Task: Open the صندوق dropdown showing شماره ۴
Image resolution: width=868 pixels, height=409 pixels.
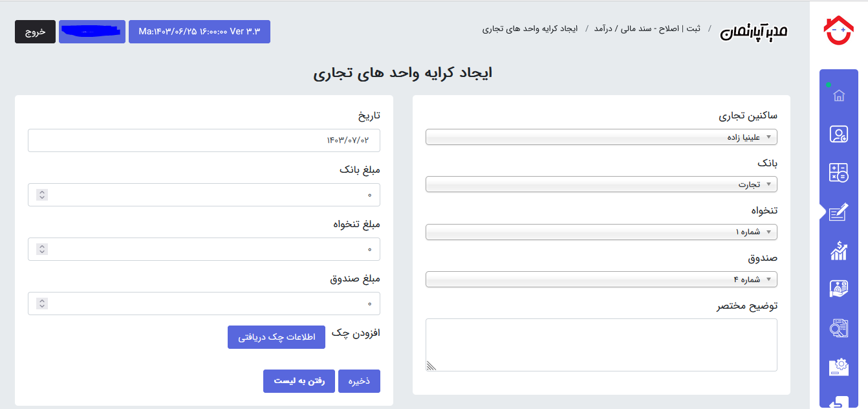Action: (602, 280)
